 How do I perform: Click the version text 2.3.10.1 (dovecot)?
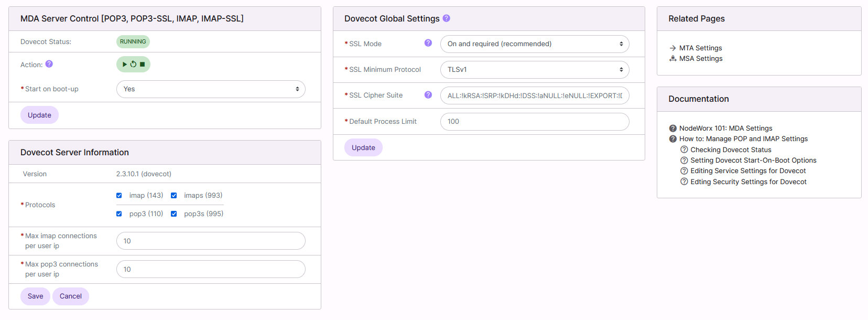pyautogui.click(x=144, y=174)
